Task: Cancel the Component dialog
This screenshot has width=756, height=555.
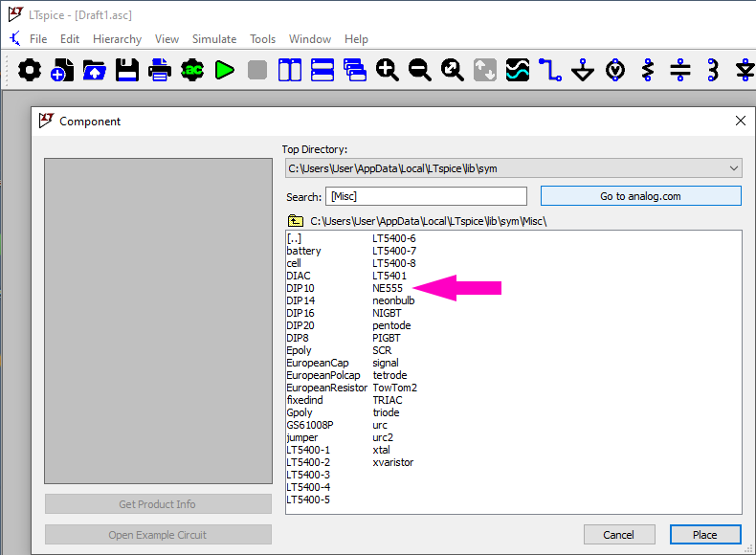Action: tap(619, 535)
